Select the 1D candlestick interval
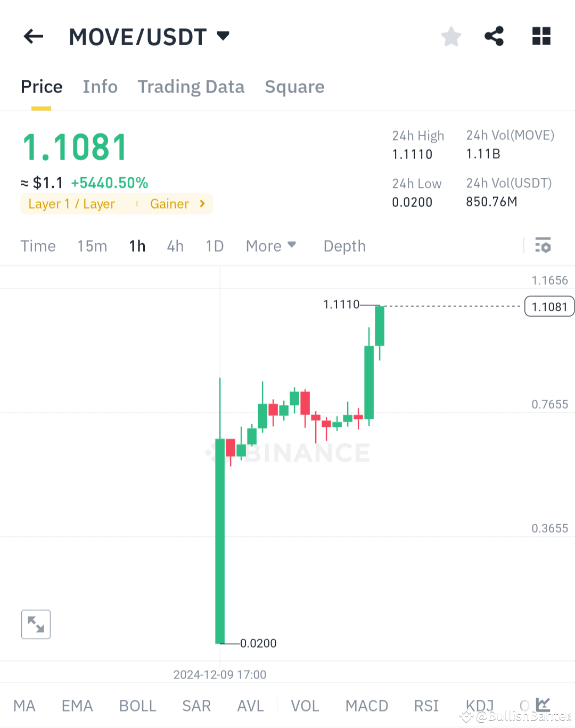This screenshot has width=575, height=728. (214, 246)
